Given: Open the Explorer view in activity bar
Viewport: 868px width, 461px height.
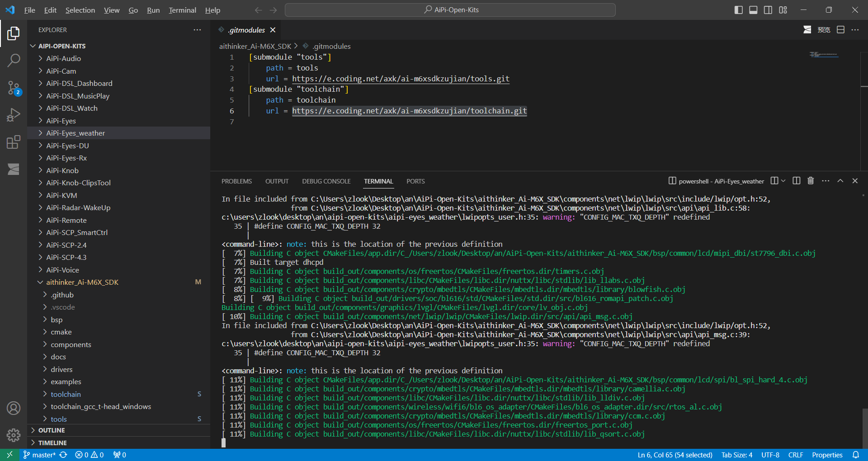Looking at the screenshot, I should pyautogui.click(x=14, y=33).
